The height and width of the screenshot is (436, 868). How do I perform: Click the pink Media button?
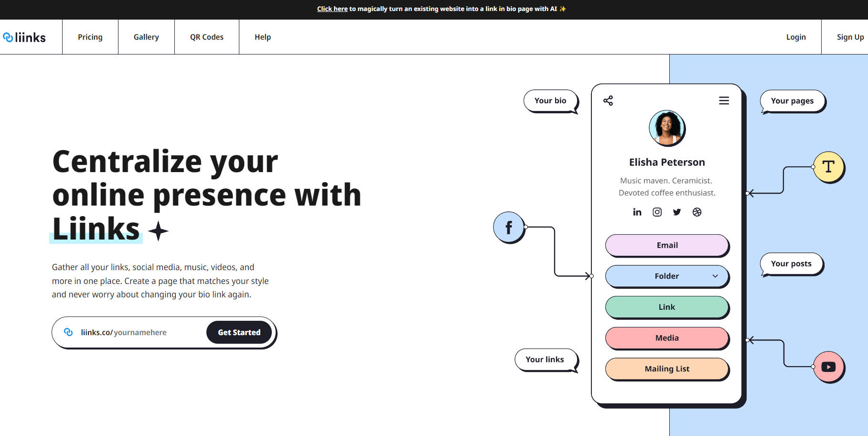click(x=667, y=338)
